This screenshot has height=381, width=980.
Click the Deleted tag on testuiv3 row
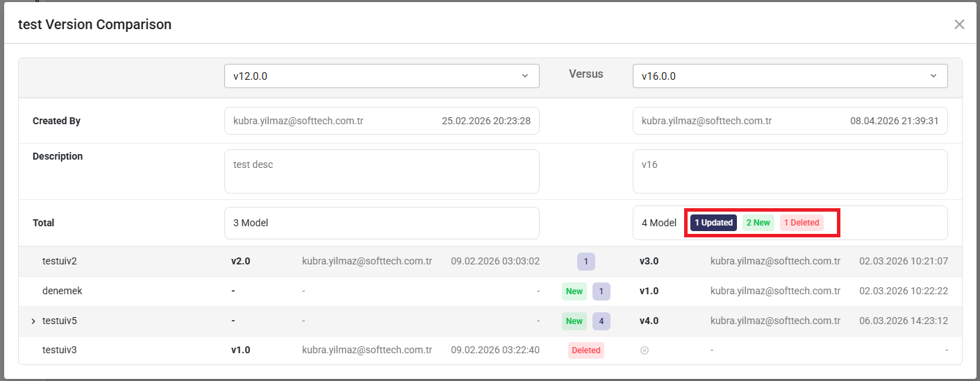click(585, 350)
